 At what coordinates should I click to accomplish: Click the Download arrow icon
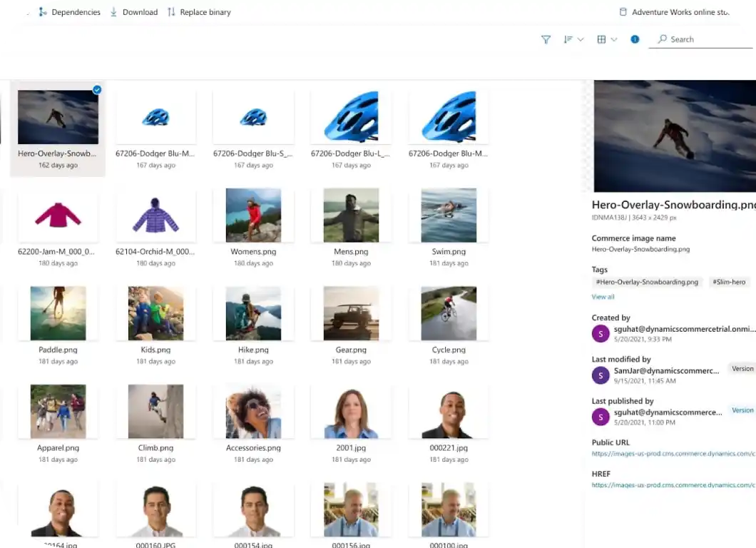pos(114,12)
